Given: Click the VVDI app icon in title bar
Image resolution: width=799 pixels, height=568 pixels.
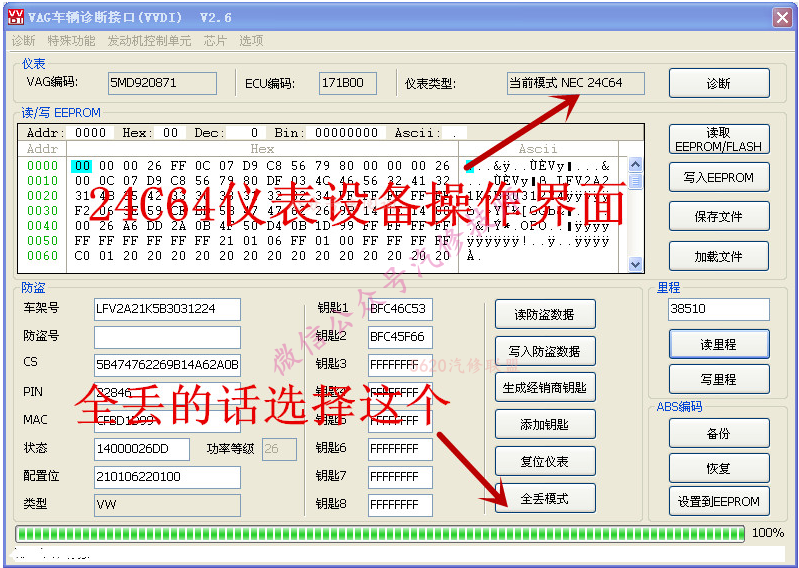Looking at the screenshot, I should [15, 17].
